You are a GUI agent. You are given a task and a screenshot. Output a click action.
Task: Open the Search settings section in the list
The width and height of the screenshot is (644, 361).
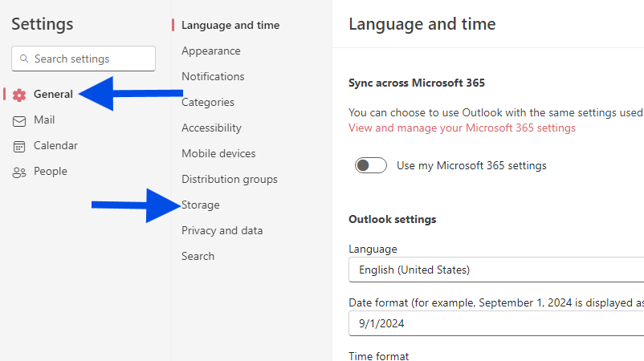point(198,256)
